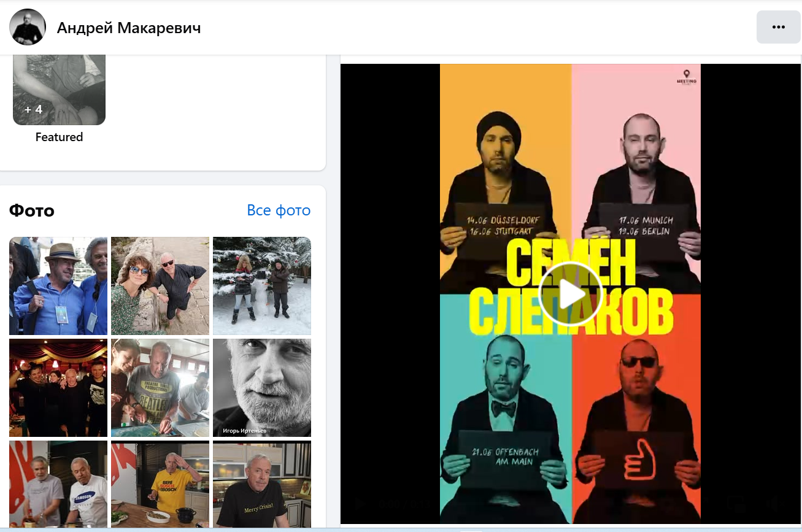
Task: Open photo of man in yellow Bosch shirt
Action: [x=160, y=484]
